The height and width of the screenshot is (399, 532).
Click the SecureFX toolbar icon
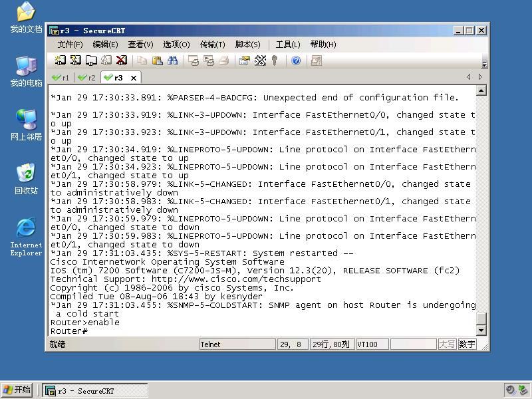point(317,61)
